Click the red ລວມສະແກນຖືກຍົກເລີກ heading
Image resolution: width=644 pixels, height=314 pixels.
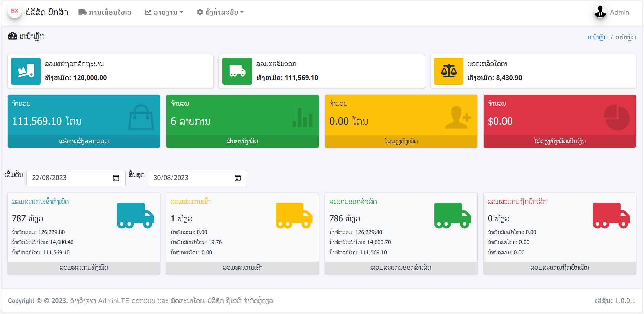(517, 202)
